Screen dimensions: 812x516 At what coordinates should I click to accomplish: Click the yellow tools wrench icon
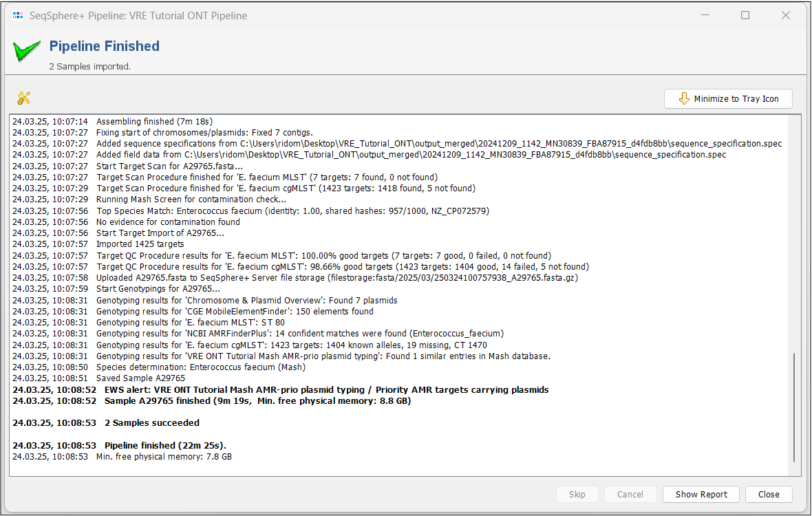23,98
